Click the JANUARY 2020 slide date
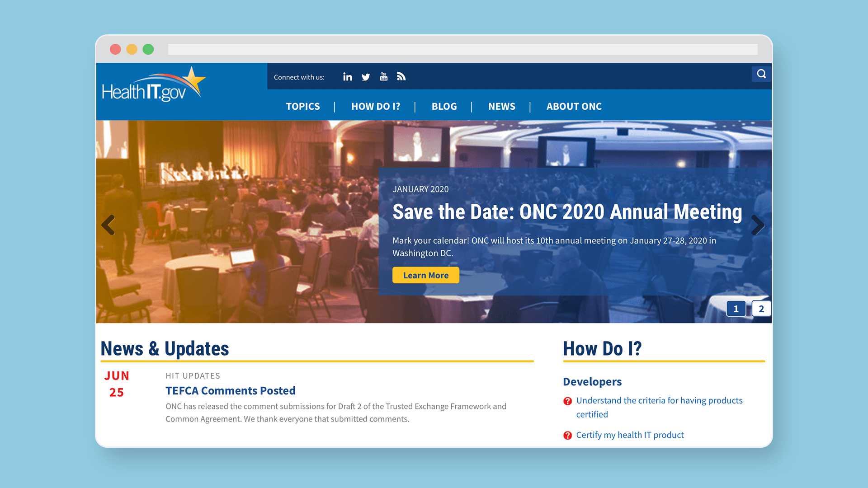 (x=420, y=189)
